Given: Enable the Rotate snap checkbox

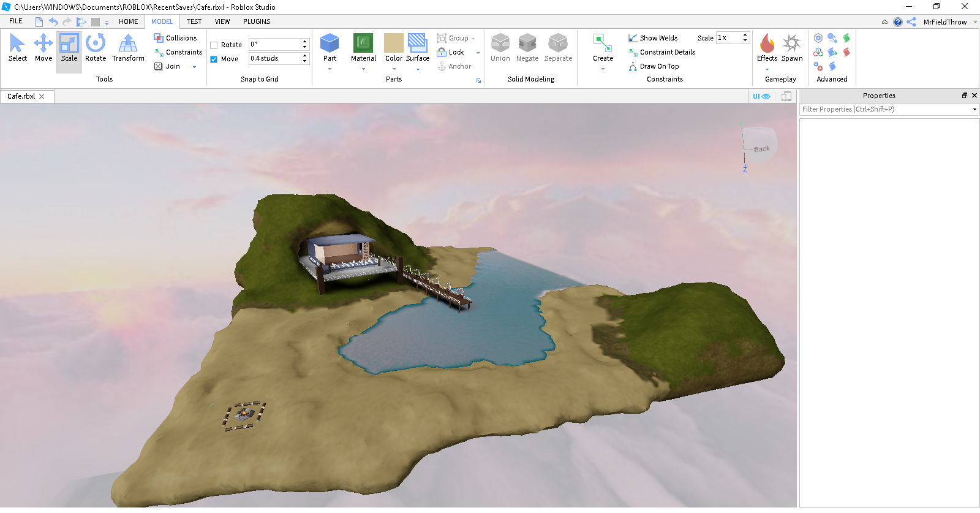Looking at the screenshot, I should pyautogui.click(x=214, y=45).
